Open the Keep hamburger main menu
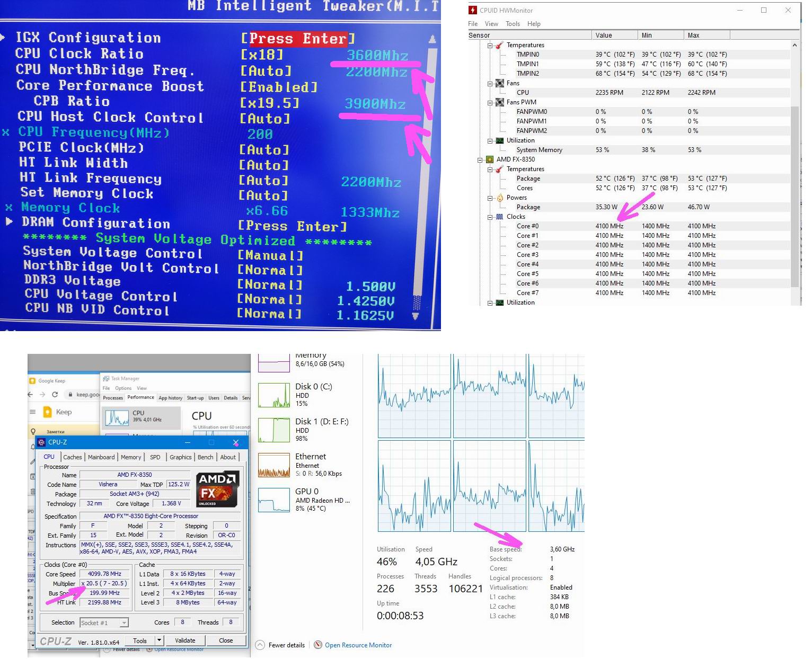The width and height of the screenshot is (812, 659). 33,412
